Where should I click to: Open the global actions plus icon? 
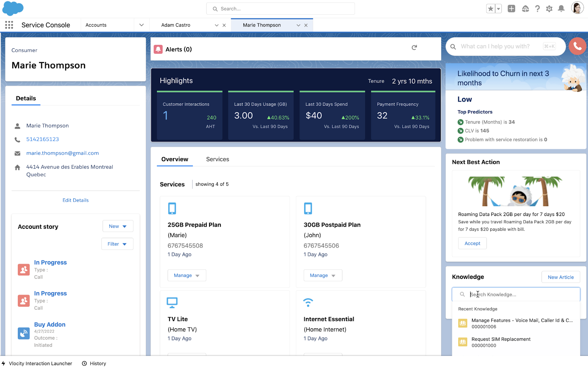pyautogui.click(x=511, y=9)
